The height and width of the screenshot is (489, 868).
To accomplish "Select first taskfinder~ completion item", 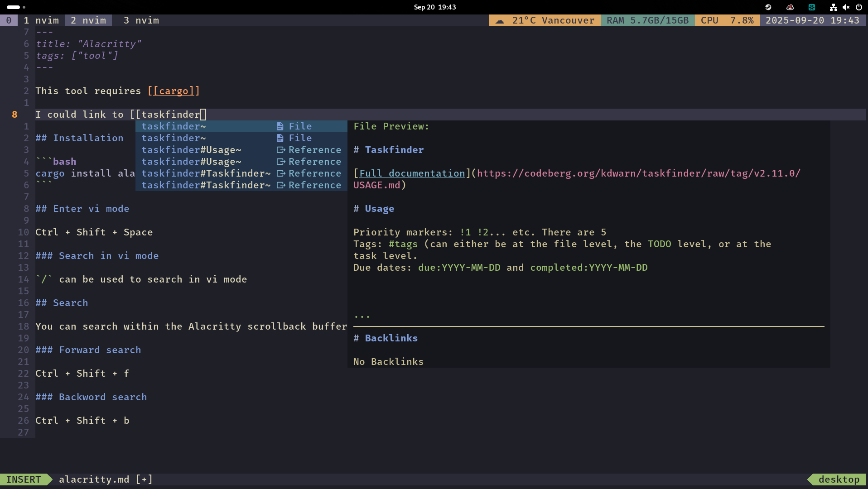I will pos(241,126).
